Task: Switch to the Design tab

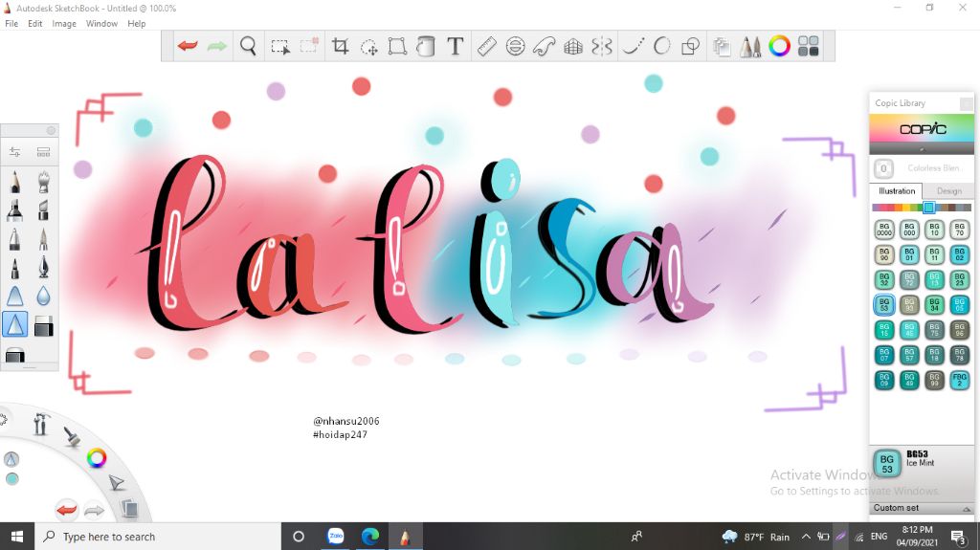Action: pyautogui.click(x=948, y=191)
